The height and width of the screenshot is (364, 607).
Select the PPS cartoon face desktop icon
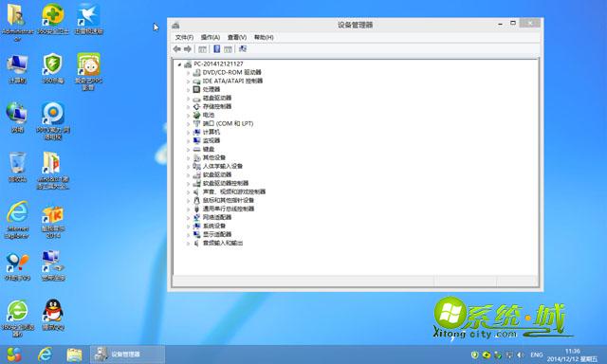(88, 64)
